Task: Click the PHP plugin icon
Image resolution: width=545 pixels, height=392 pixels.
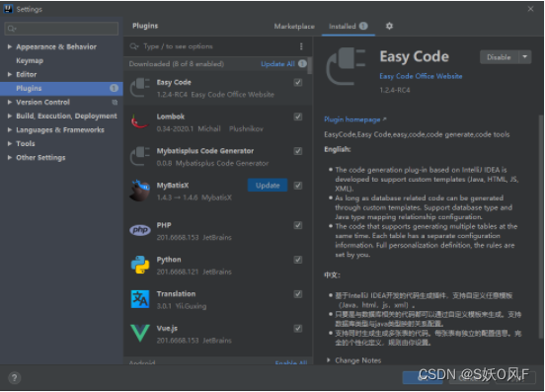Action: click(140, 230)
